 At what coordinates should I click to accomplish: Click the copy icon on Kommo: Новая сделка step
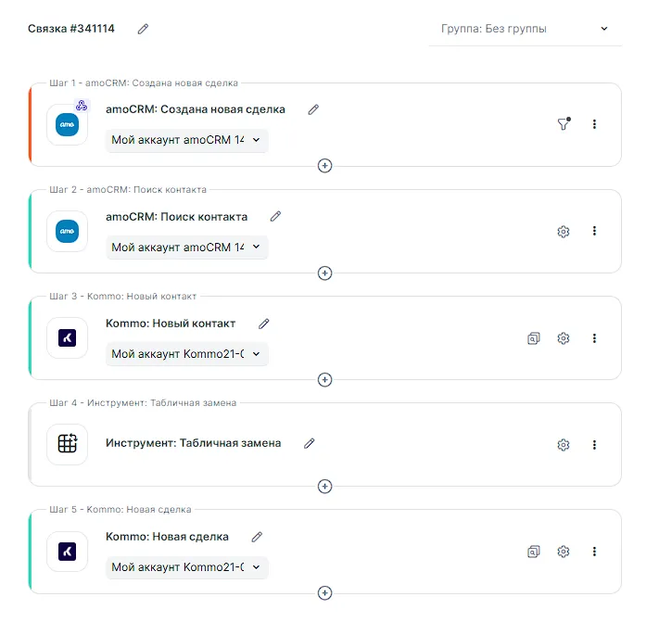click(533, 552)
